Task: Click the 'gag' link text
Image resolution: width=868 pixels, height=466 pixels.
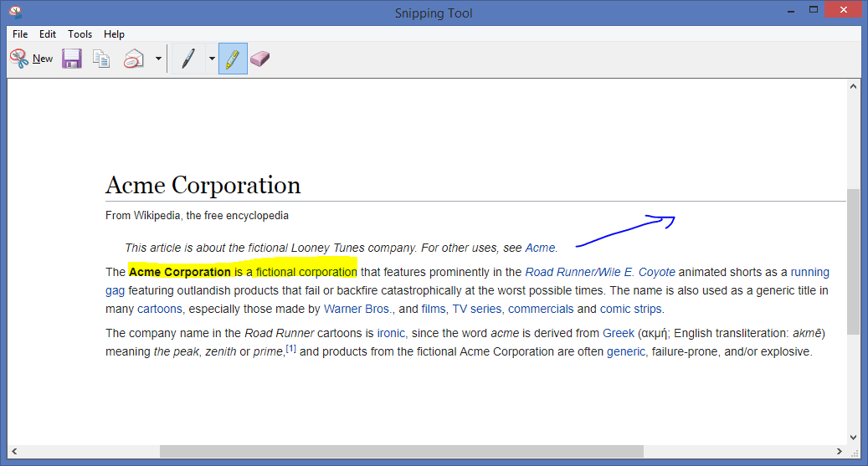Action: [x=116, y=291]
